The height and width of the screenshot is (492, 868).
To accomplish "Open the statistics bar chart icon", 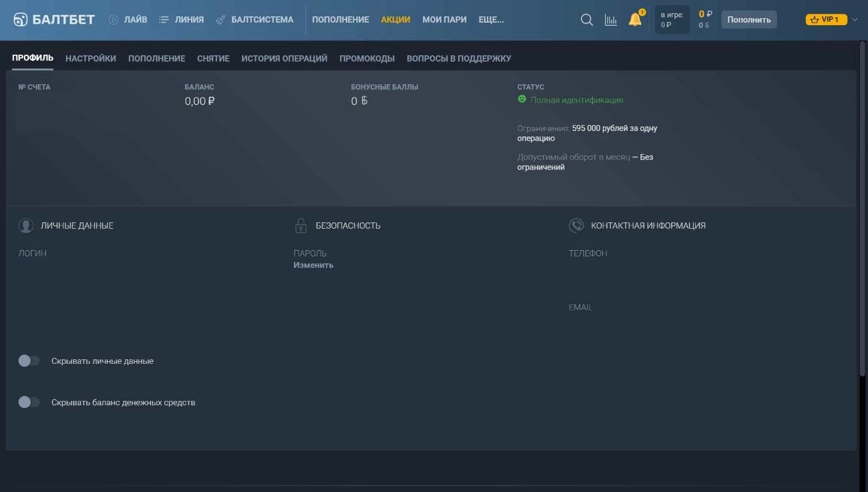I will point(611,19).
